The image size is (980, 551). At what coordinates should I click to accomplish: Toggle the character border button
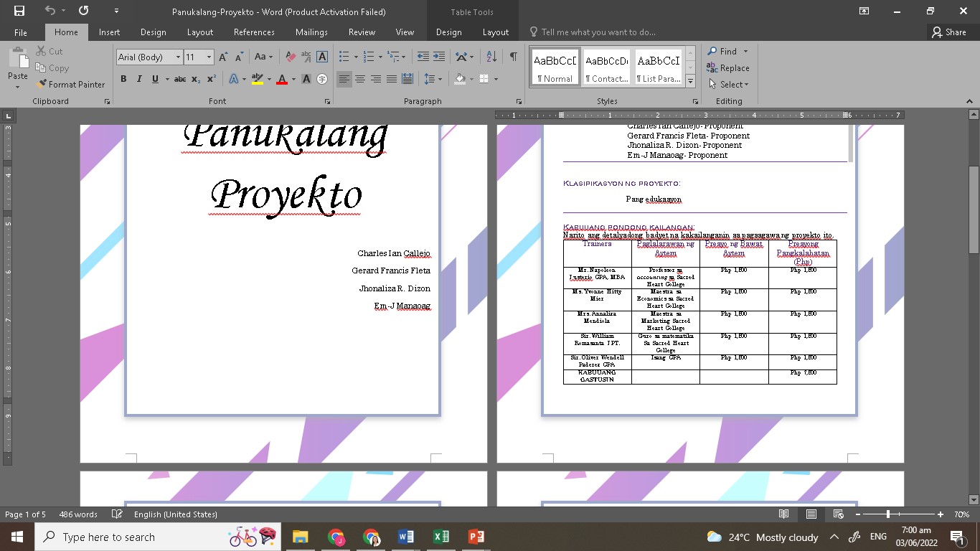pos(322,57)
